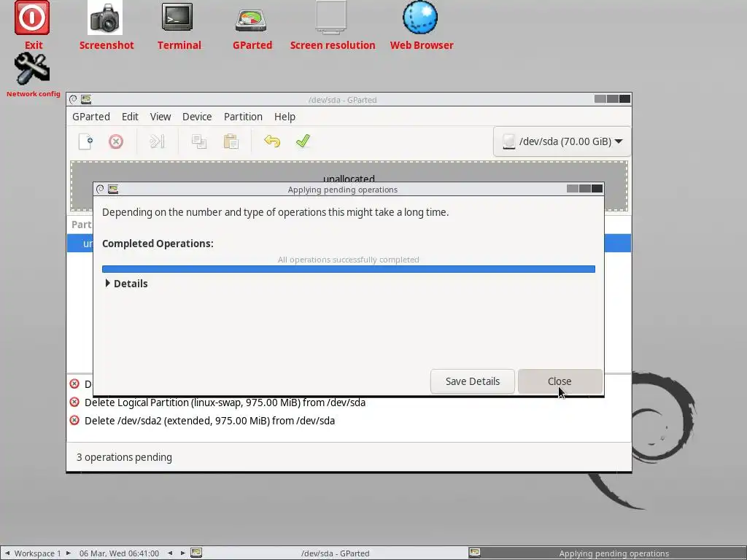The width and height of the screenshot is (747, 560).
Task: Open the Device menu
Action: pos(197,117)
